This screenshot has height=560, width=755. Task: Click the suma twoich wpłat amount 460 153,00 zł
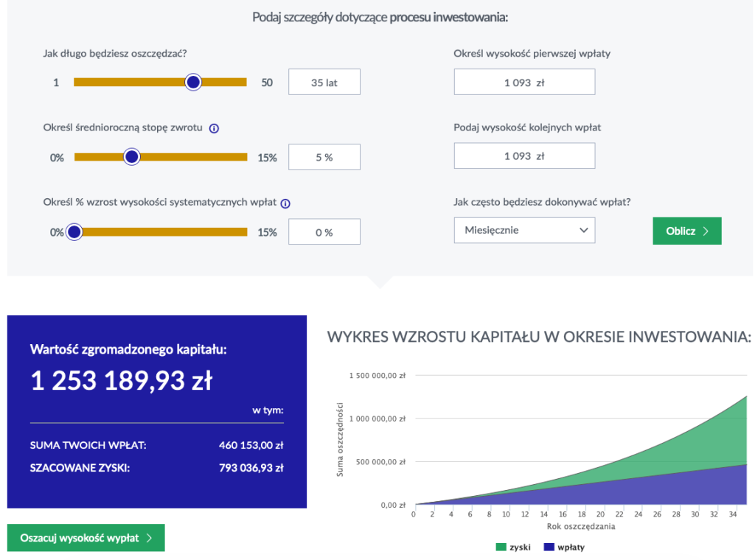click(x=251, y=445)
